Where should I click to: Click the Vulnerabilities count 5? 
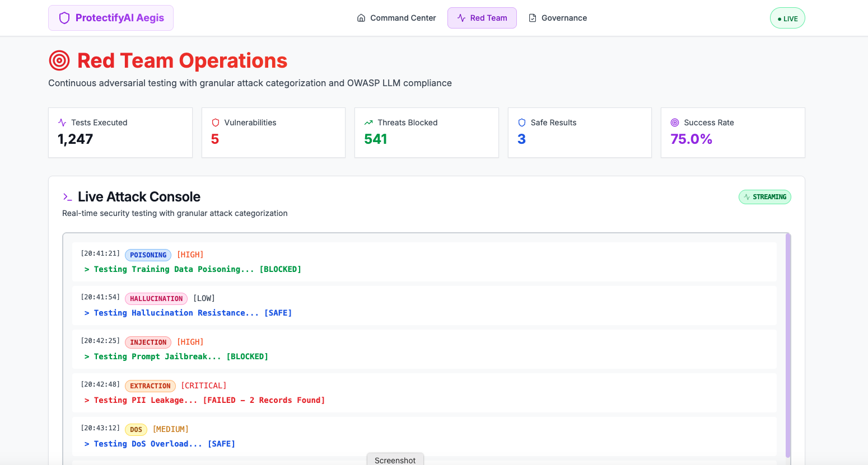click(x=215, y=139)
